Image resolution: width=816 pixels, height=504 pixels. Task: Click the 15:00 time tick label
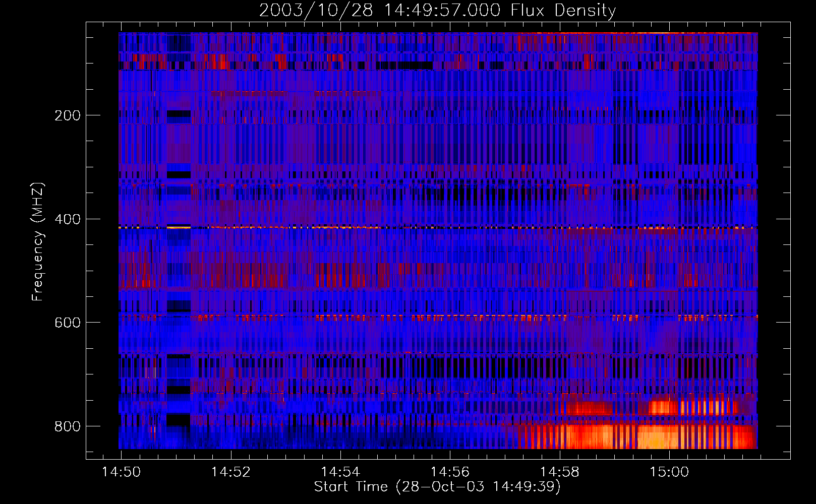click(x=669, y=472)
